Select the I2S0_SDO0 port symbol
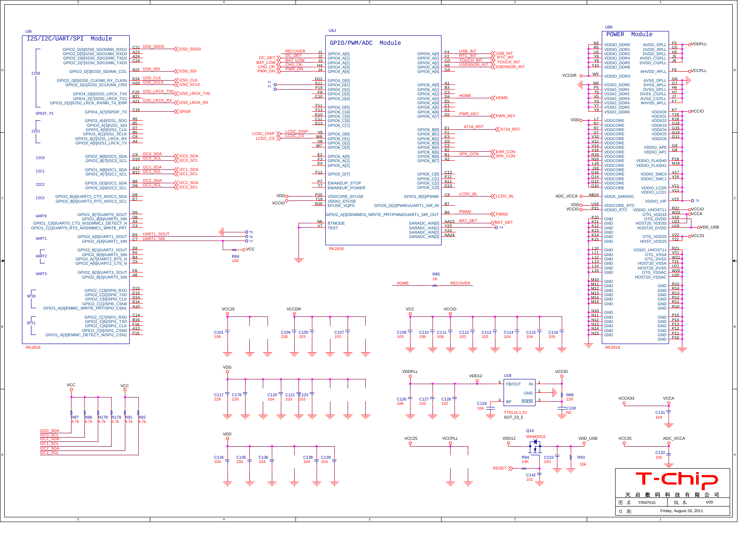756x535 pixels. click(176, 49)
